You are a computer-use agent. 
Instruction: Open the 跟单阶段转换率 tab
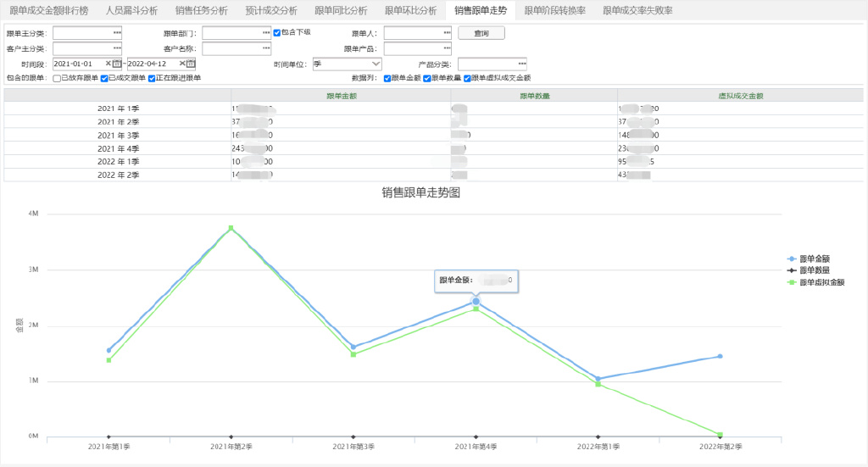click(555, 10)
